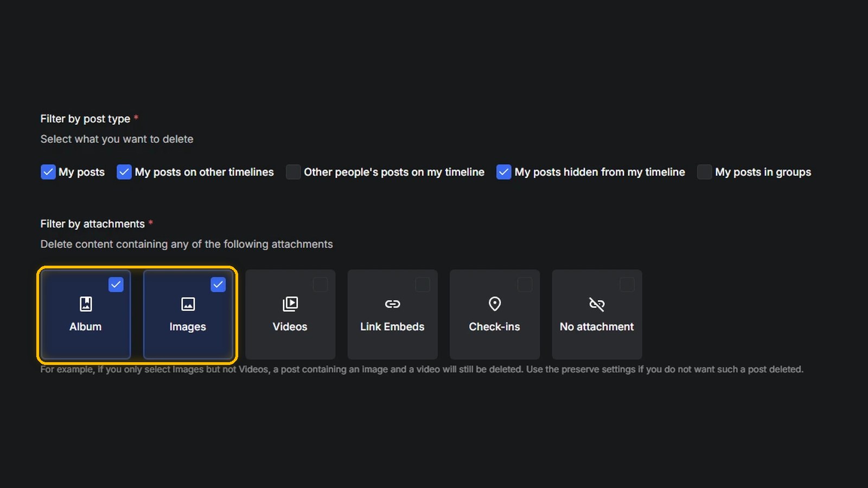Untick the Album card checkbox
Screen dimensions: 868x488
116,285
